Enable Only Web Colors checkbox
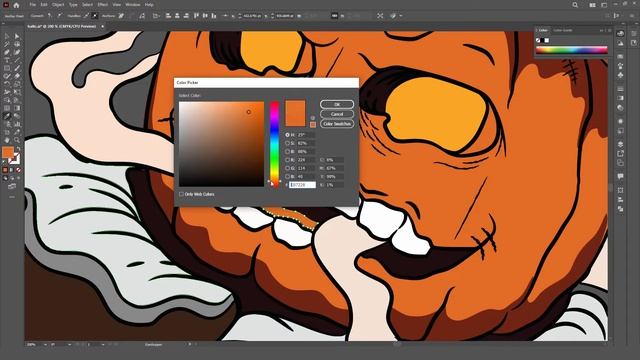640x360 pixels. pos(181,194)
